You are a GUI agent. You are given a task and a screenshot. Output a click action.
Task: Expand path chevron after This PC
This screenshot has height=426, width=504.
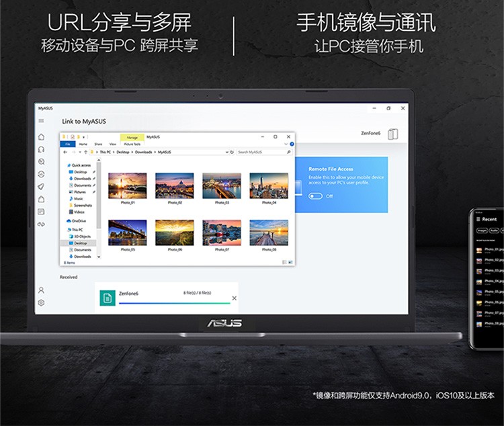(x=114, y=152)
